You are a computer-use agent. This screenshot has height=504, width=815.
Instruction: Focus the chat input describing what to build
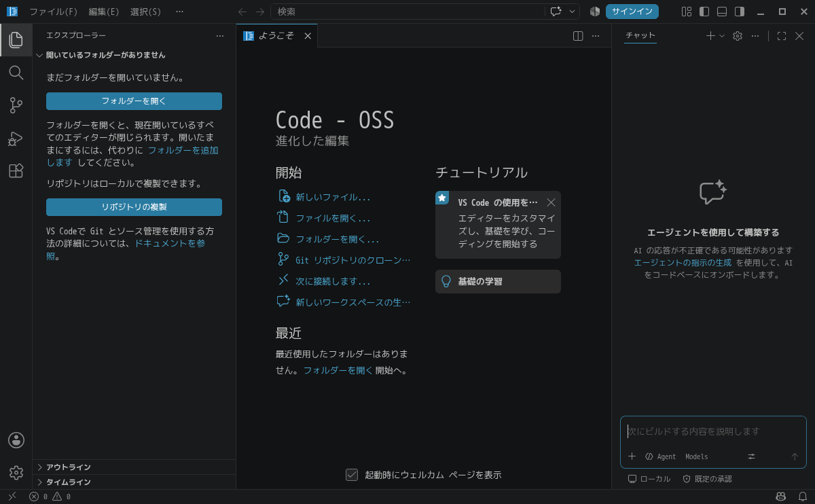pos(713,431)
